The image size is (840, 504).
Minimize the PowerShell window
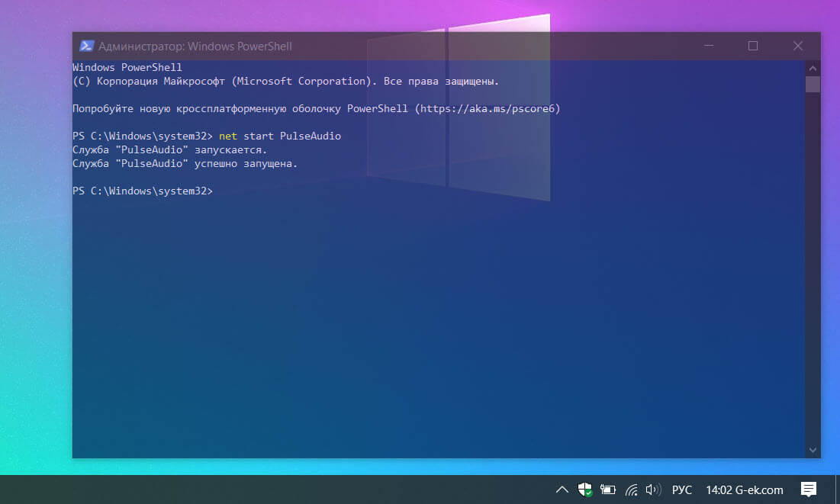(x=709, y=46)
